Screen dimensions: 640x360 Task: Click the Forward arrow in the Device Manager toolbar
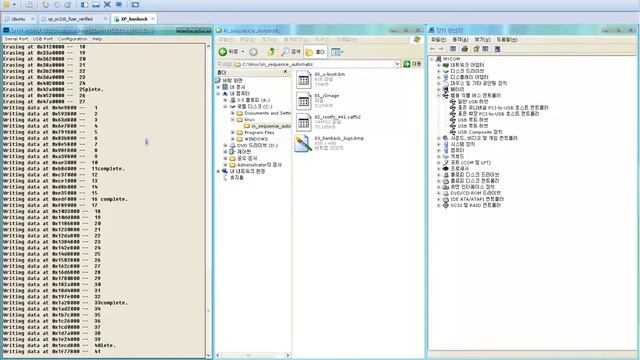click(441, 49)
